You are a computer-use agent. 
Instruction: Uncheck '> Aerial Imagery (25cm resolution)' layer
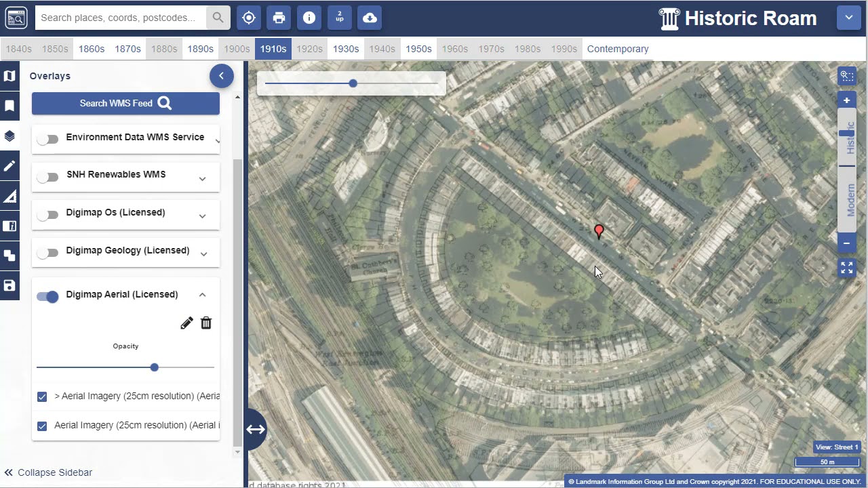coord(42,396)
